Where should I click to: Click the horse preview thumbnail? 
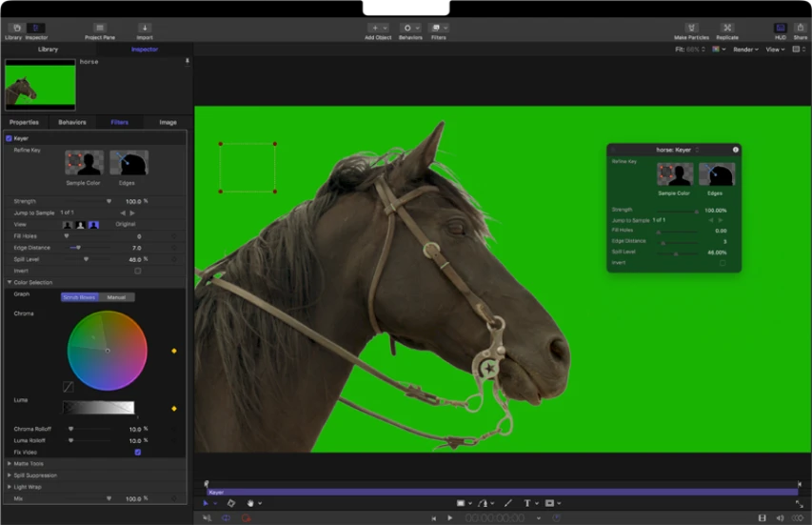[40, 85]
